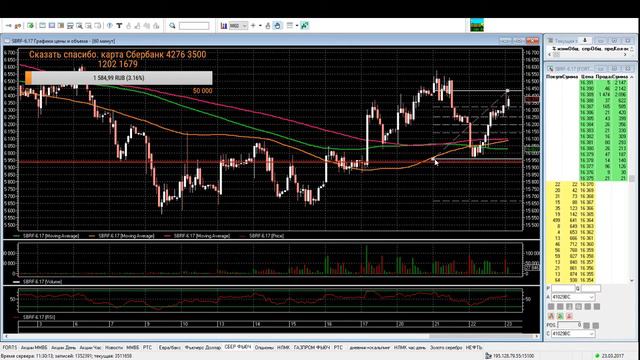Click the red cancel icon above POS
This screenshot has height=360, width=640.
tap(569, 316)
